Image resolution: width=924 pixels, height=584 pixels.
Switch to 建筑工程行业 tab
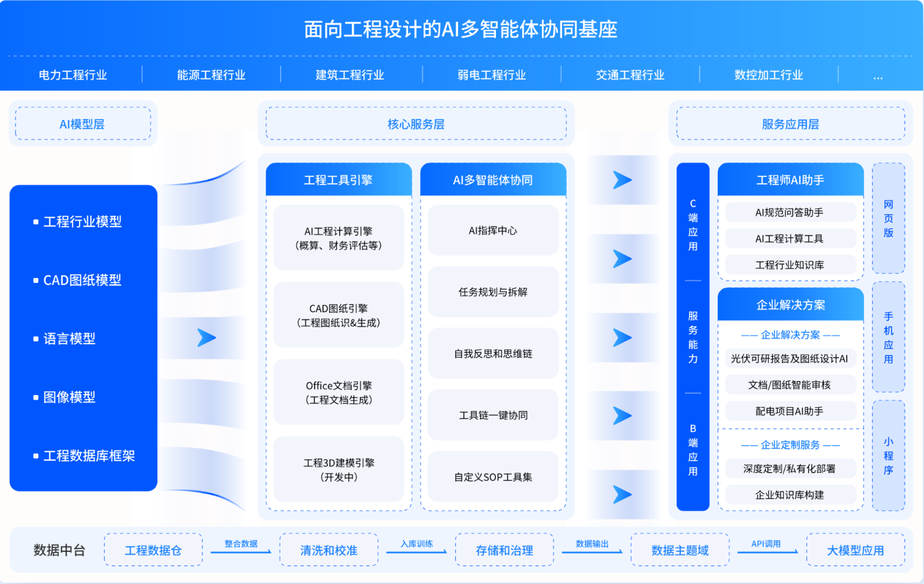coord(350,75)
